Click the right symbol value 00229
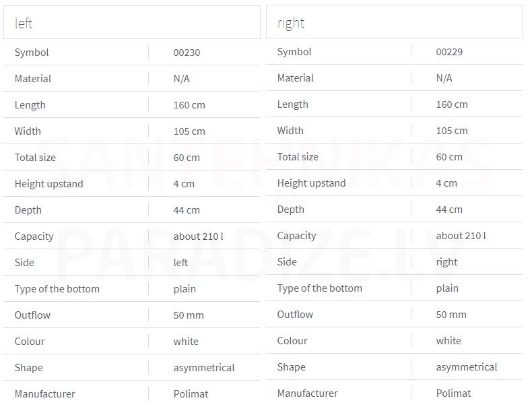The image size is (532, 415). [449, 52]
